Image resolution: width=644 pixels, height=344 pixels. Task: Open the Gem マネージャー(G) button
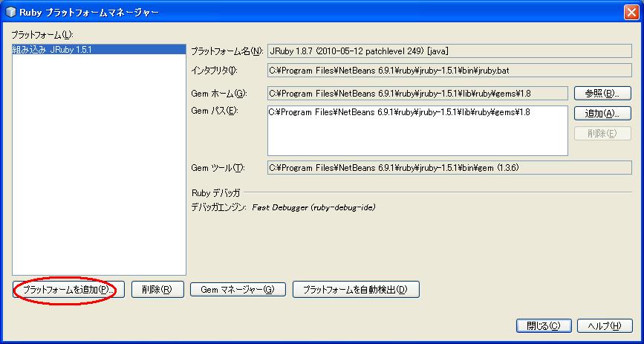[x=238, y=290]
